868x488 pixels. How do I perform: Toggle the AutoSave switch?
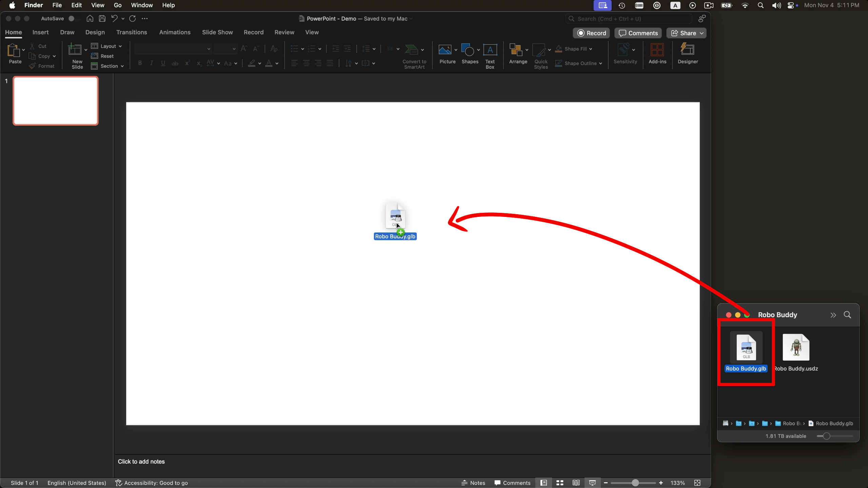click(72, 19)
